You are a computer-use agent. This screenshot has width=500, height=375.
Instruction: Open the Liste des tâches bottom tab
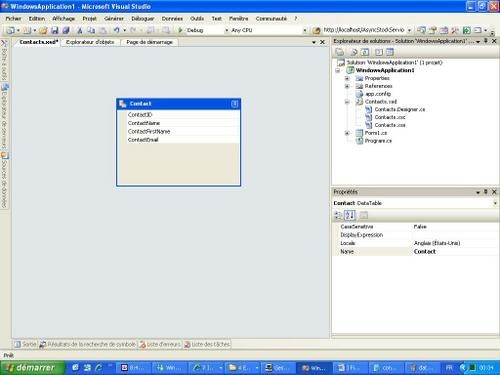207,344
